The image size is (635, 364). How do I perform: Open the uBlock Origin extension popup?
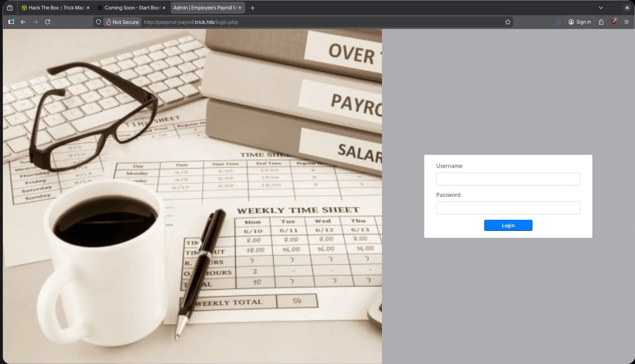tap(614, 22)
